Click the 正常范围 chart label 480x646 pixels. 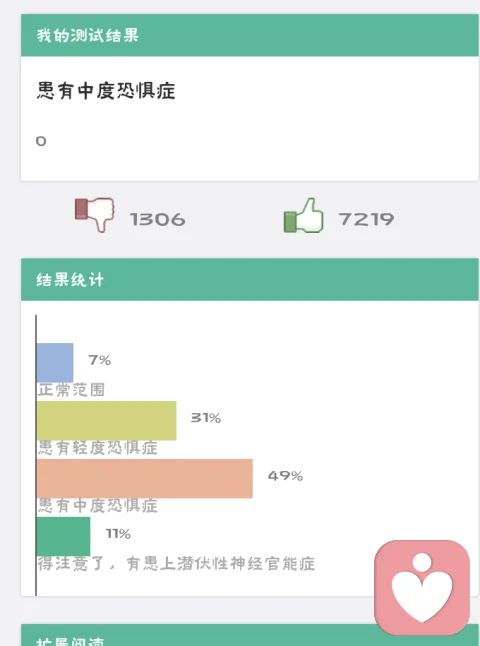[x=71, y=390]
